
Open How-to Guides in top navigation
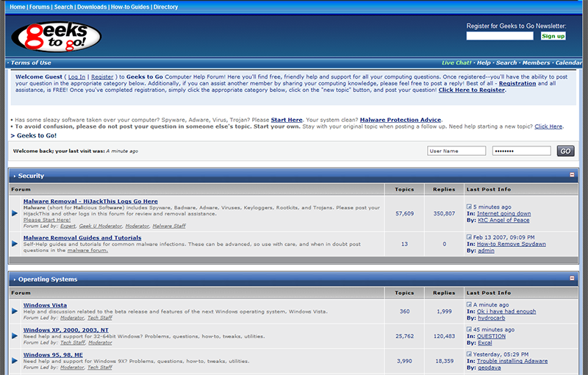click(x=130, y=7)
